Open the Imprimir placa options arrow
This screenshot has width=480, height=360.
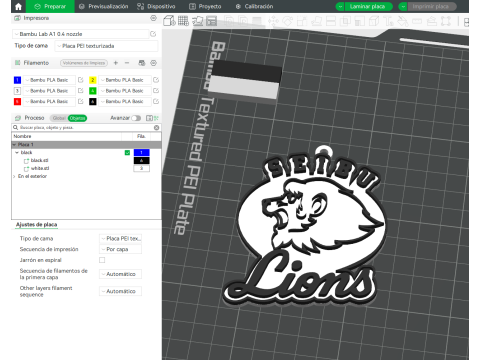(x=403, y=6)
